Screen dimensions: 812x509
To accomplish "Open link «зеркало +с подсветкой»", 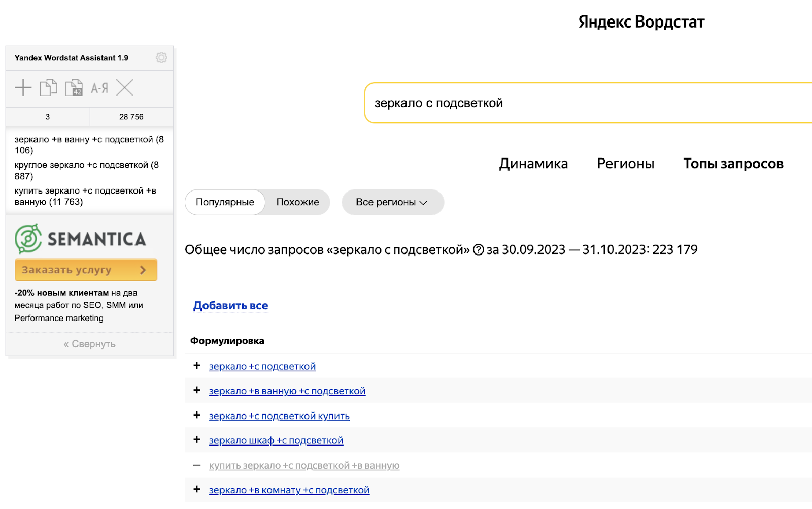I will (x=262, y=366).
